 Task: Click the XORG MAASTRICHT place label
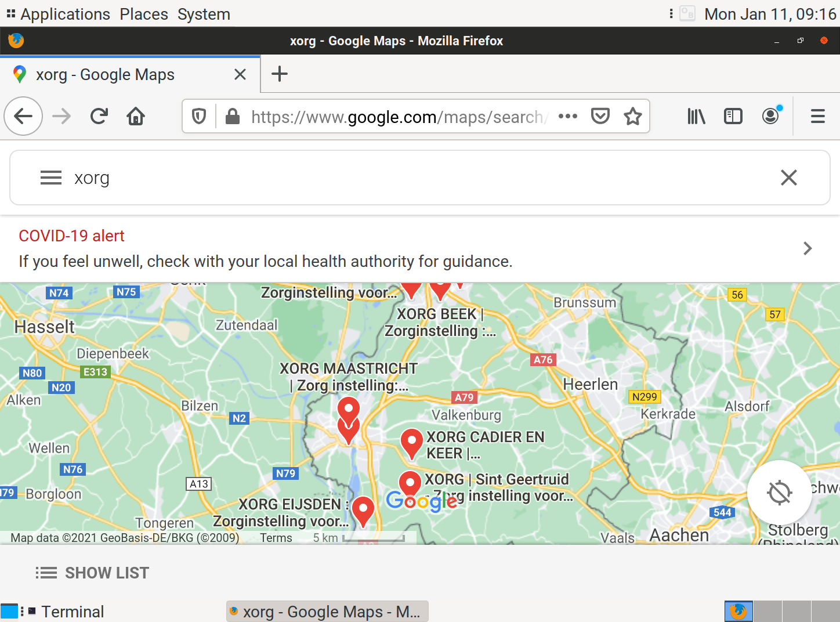click(x=349, y=377)
